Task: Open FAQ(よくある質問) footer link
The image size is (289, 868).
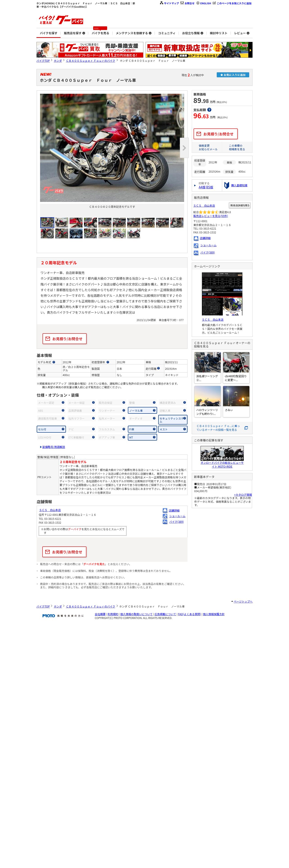Action: (x=189, y=614)
